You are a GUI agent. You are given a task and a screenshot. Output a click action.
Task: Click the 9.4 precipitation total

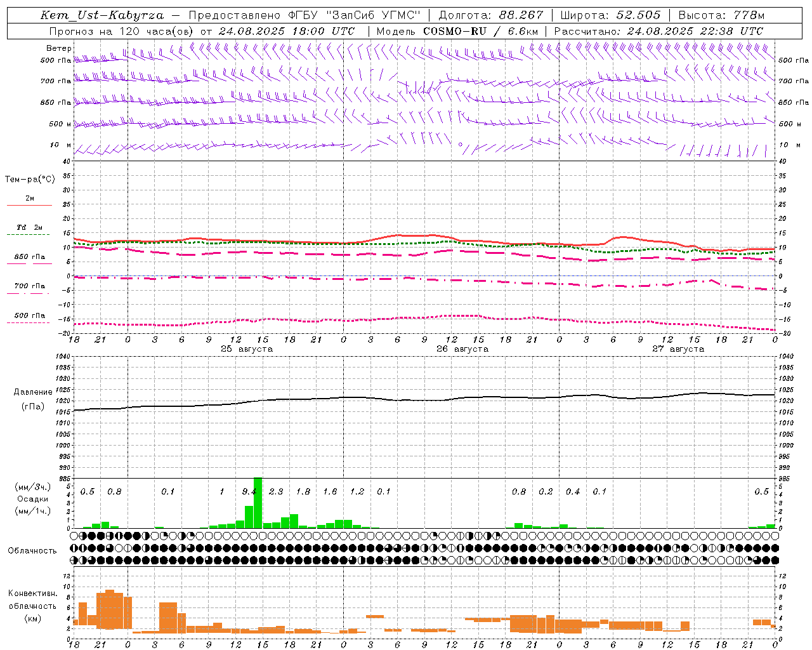[249, 491]
